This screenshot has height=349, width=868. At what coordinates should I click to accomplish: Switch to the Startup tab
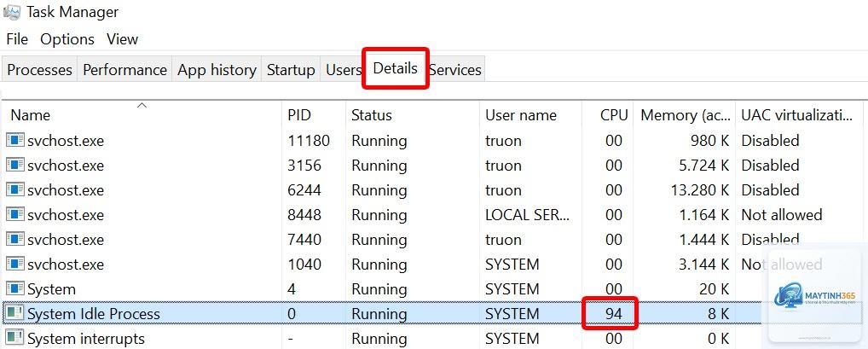[291, 70]
